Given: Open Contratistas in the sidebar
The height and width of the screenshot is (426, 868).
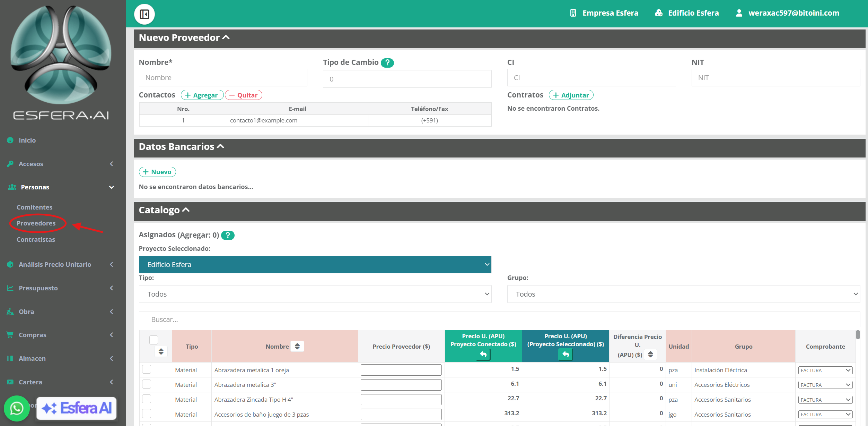Looking at the screenshot, I should click(x=36, y=239).
